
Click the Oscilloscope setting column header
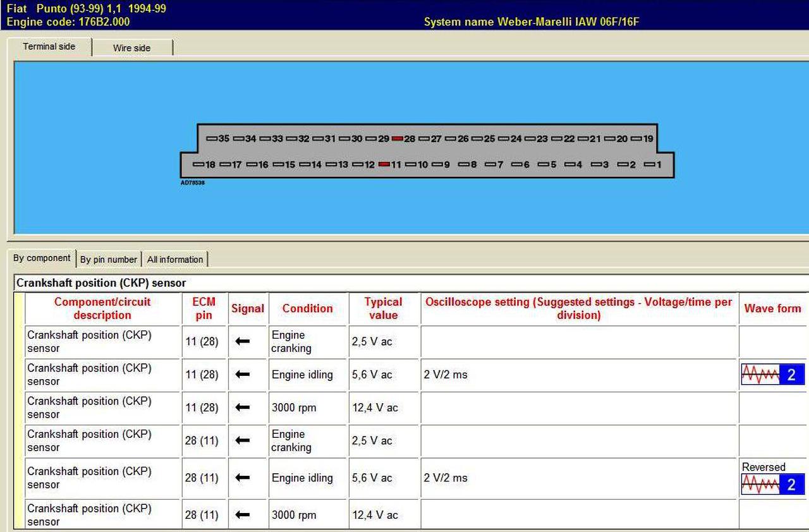click(579, 308)
